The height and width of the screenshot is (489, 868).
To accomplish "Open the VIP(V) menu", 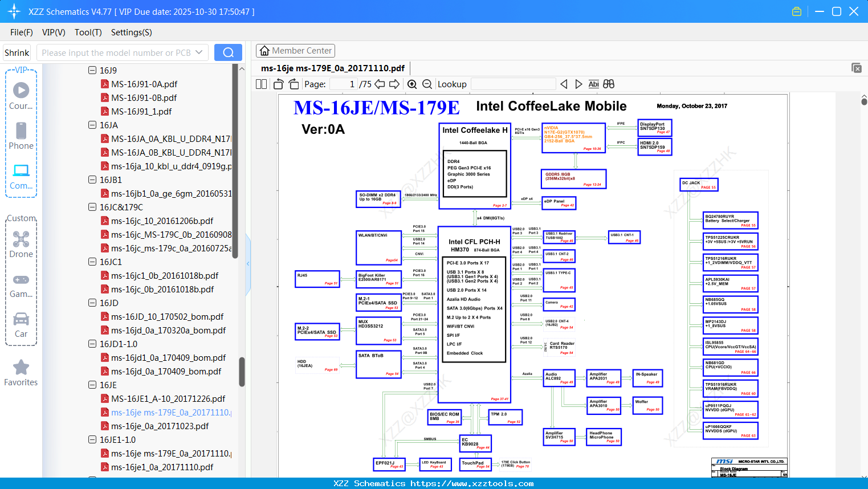I will point(54,32).
